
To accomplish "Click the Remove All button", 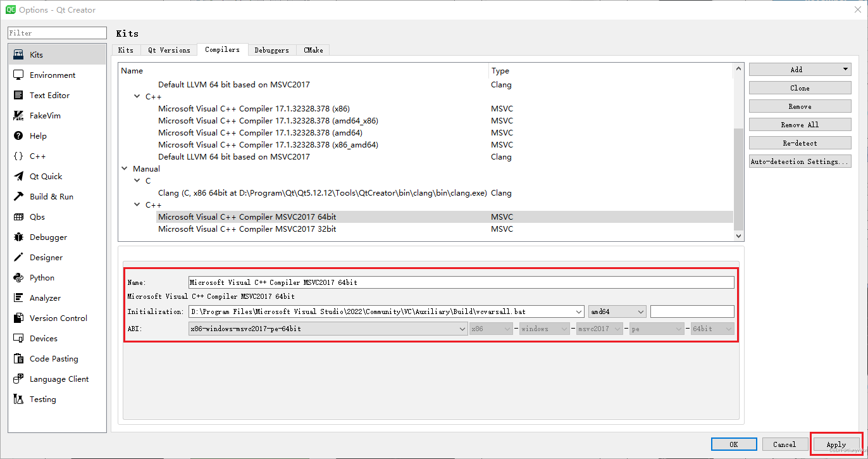I will [800, 125].
